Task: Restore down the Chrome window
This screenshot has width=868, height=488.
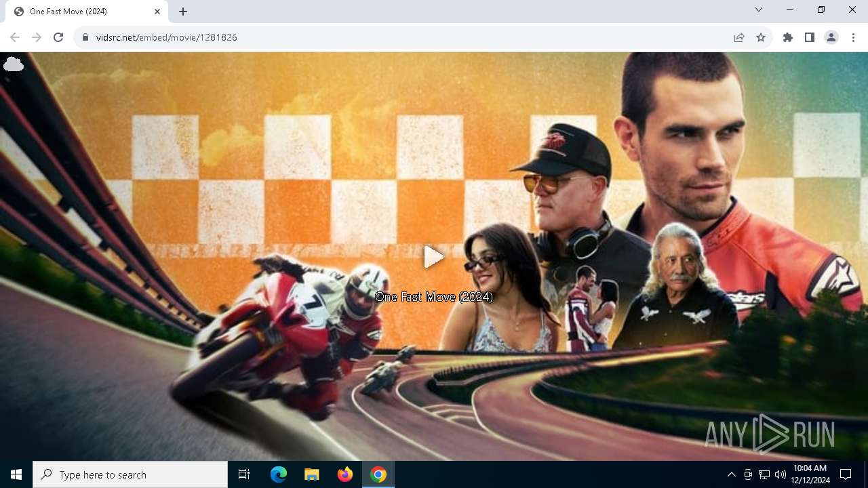Action: [821, 9]
